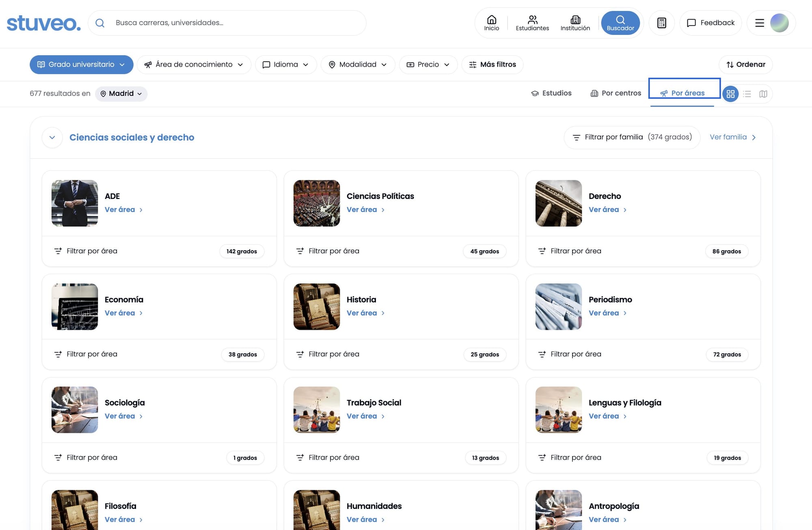Click filter icon in Derecho card
The image size is (812, 530).
click(542, 251)
